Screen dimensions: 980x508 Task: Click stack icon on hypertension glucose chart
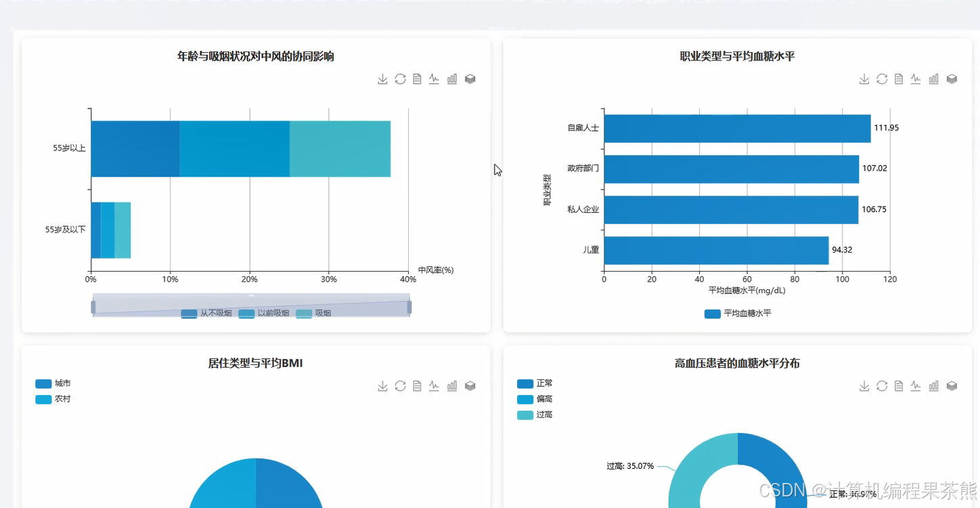(952, 386)
